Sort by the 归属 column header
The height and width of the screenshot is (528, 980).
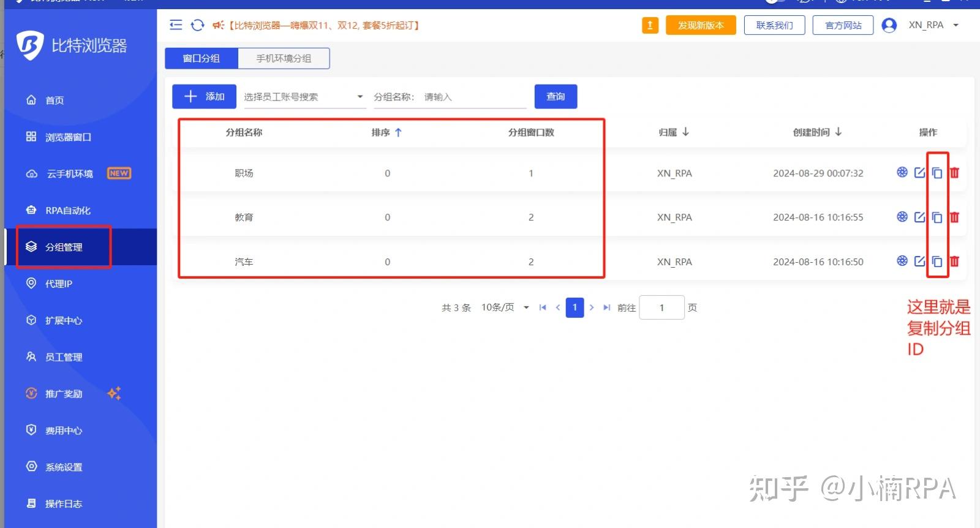[x=674, y=132]
